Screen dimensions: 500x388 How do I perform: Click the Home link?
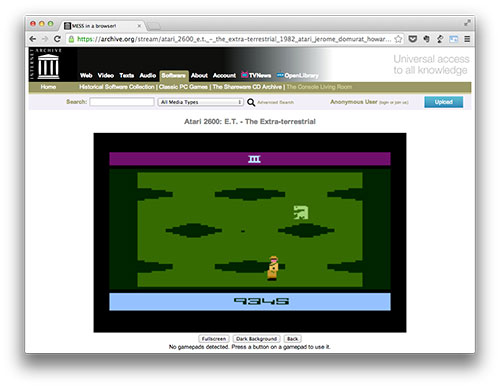point(48,87)
